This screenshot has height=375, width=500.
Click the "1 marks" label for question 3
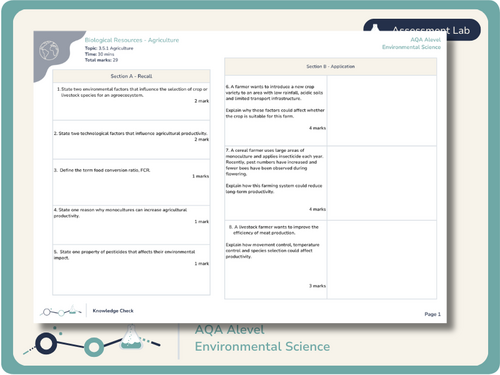(x=201, y=176)
